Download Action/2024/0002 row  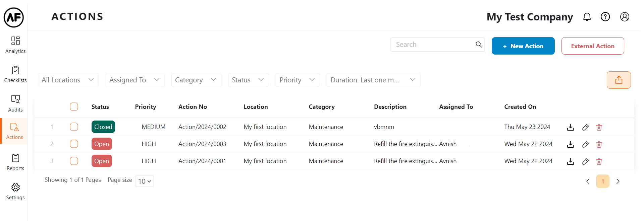(x=570, y=127)
